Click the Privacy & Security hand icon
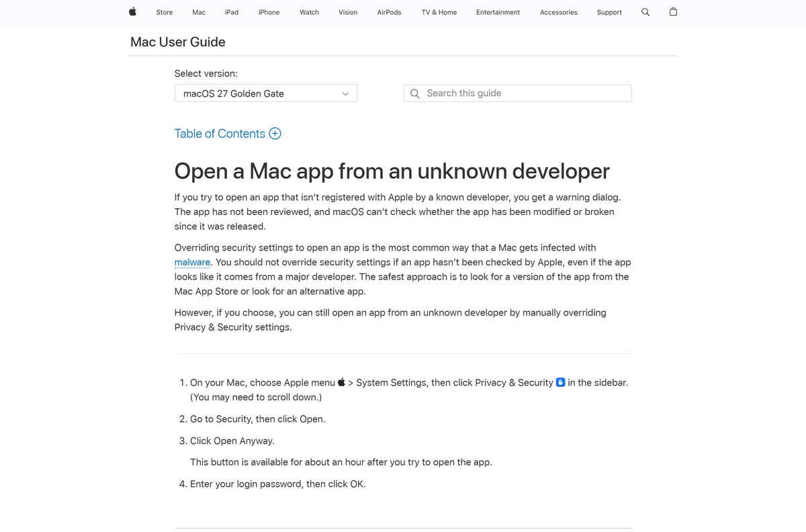 coord(560,382)
